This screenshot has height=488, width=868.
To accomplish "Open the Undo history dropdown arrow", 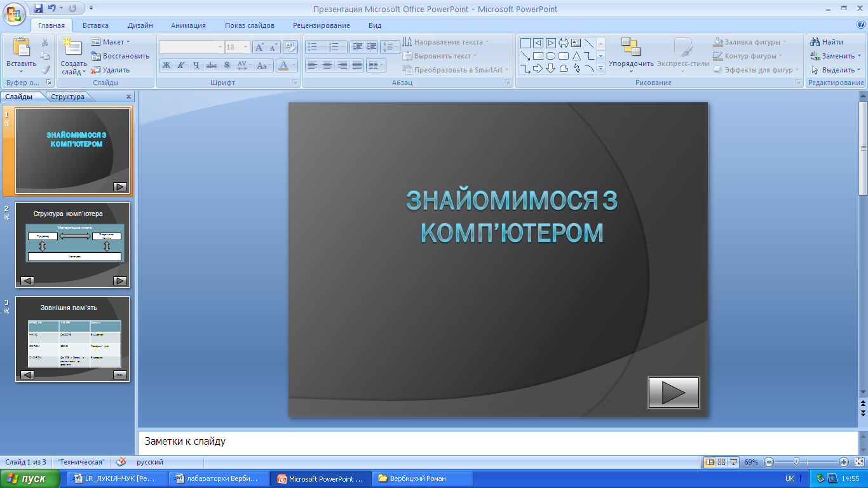I will pos(60,8).
